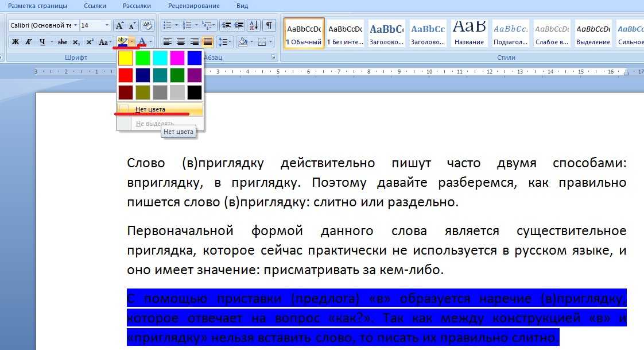Open the borders dropdown arrow

(271, 42)
